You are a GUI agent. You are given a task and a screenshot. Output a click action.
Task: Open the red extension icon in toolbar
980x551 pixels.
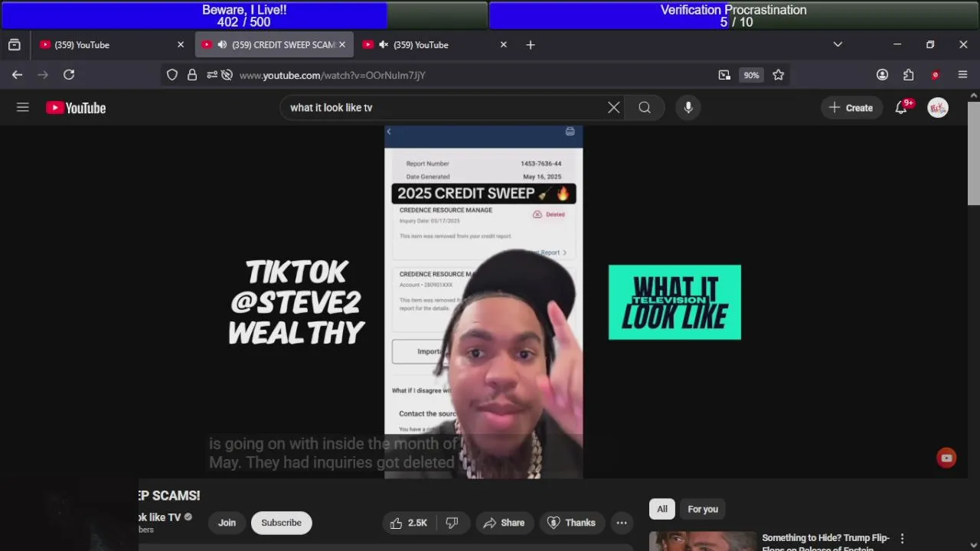(x=935, y=75)
